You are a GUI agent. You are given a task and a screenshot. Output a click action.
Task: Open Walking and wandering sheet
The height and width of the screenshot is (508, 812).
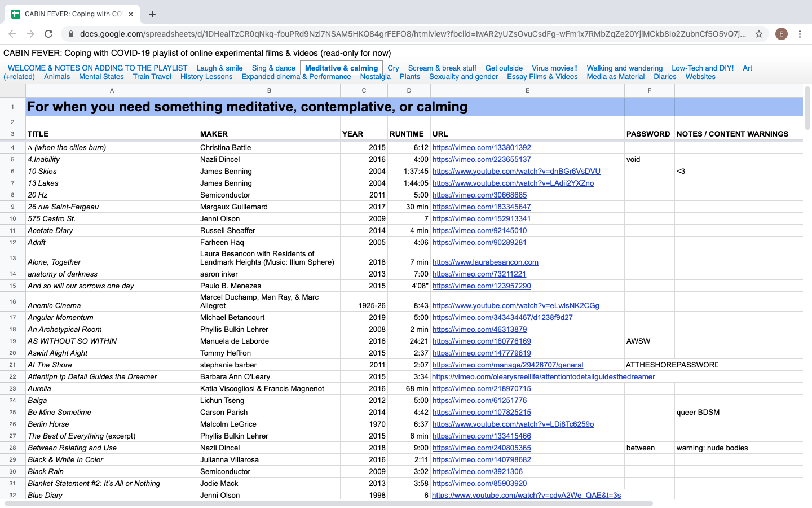point(624,68)
